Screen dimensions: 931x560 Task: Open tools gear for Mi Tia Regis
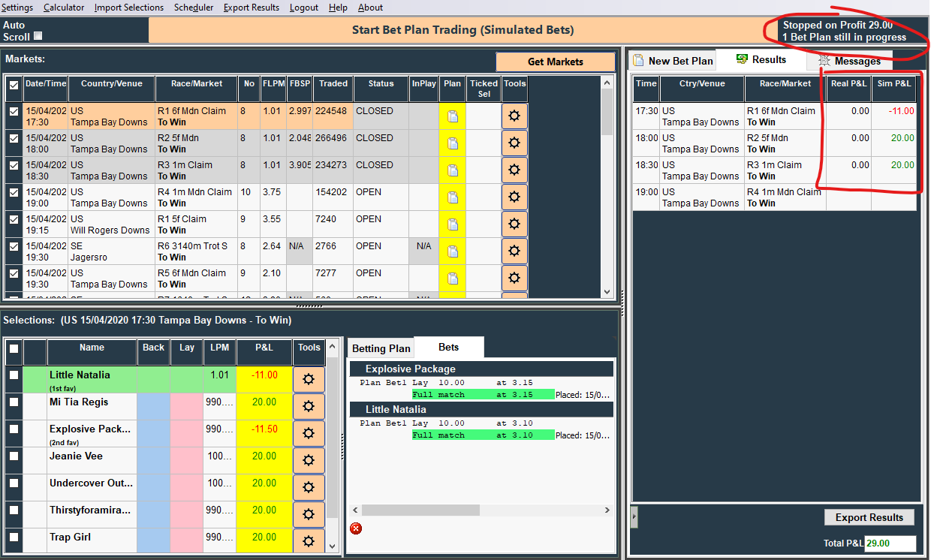tap(308, 406)
